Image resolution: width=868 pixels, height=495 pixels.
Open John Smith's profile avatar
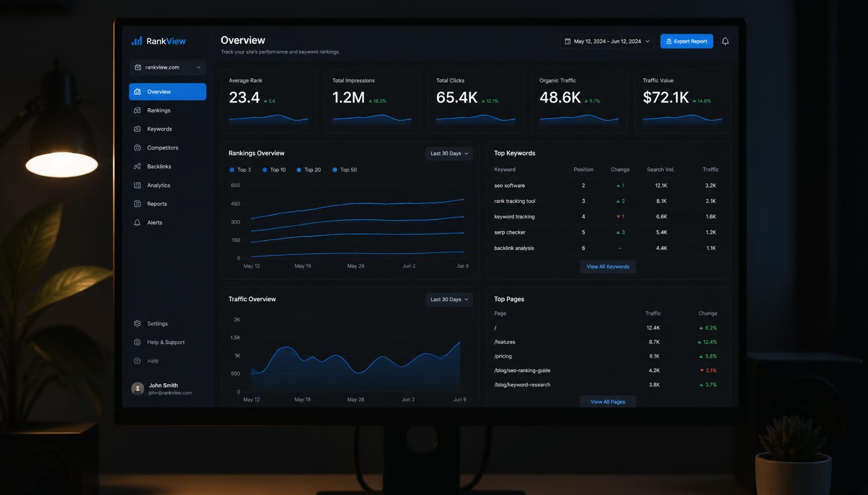(138, 389)
